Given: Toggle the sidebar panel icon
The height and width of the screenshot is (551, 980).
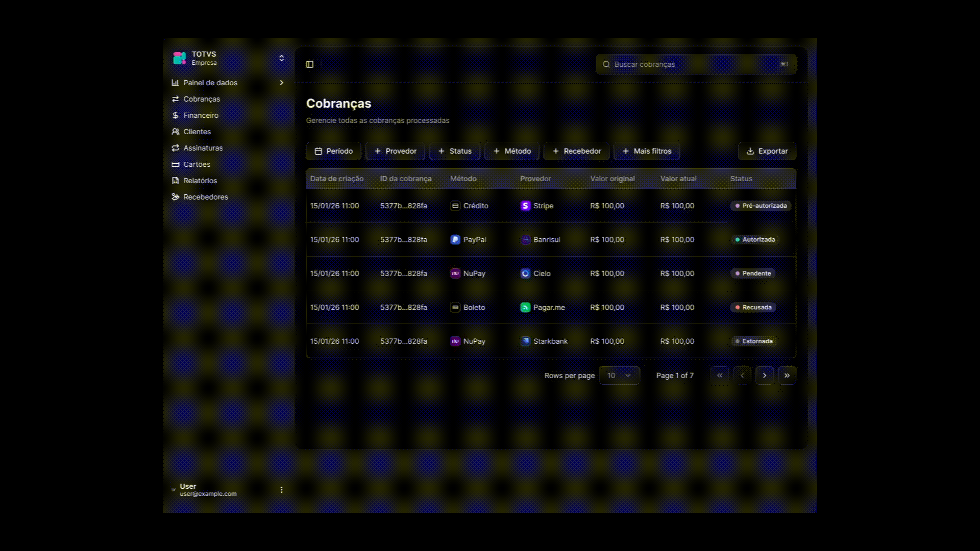Looking at the screenshot, I should click(309, 64).
